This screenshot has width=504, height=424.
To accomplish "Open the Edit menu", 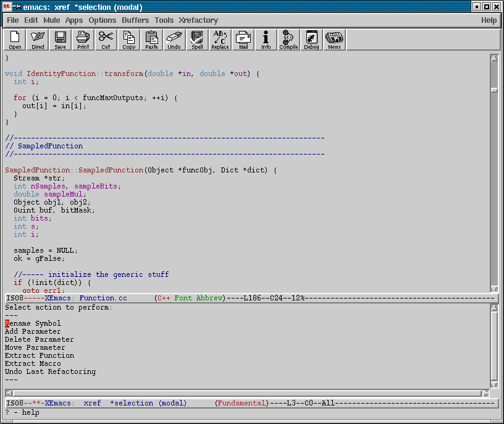I will point(31,20).
